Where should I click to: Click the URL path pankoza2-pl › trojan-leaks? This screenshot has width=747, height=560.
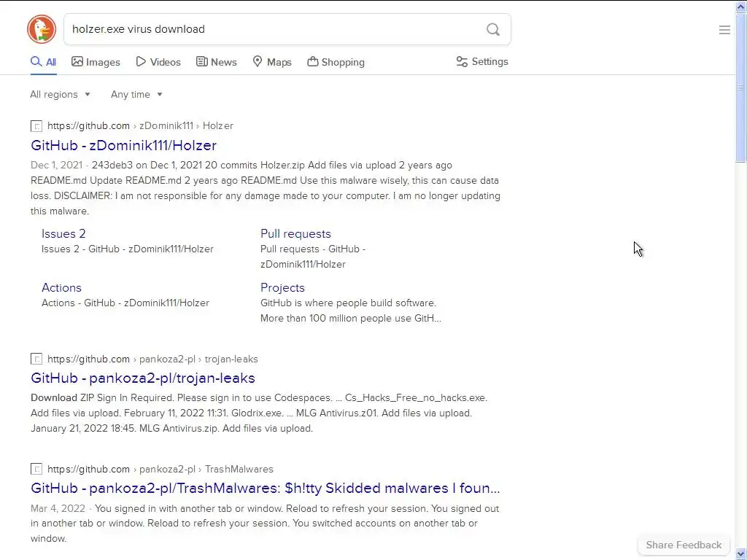point(198,359)
